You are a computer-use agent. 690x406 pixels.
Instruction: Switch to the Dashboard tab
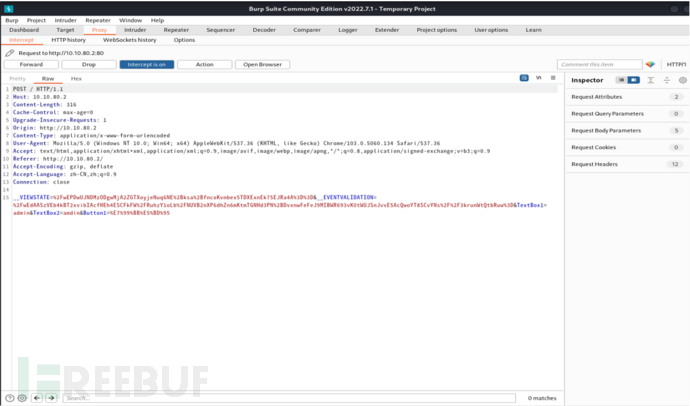point(24,30)
